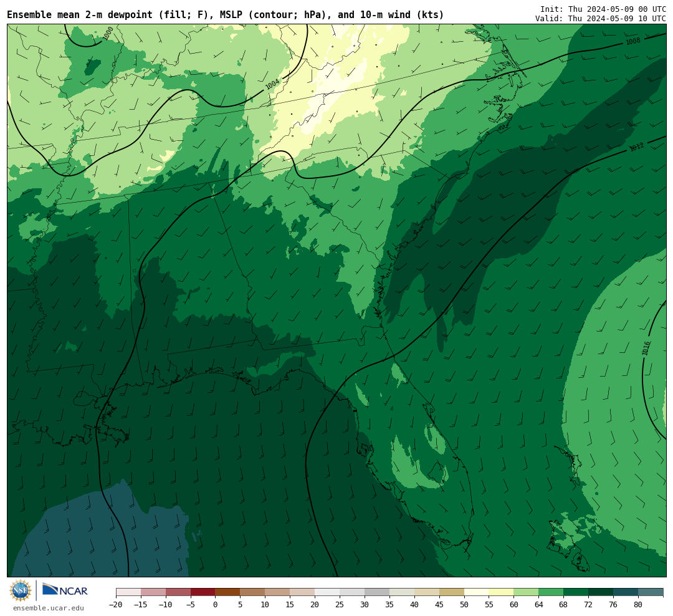Pick the near-white 20 to 25 swatch
Screen dimensions: 673x616
328,592
